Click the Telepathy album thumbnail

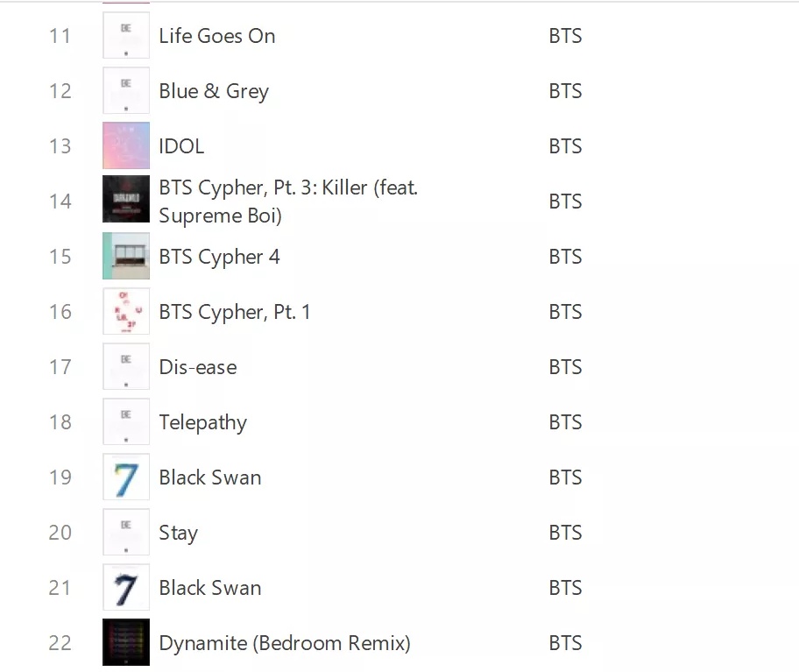[125, 421]
